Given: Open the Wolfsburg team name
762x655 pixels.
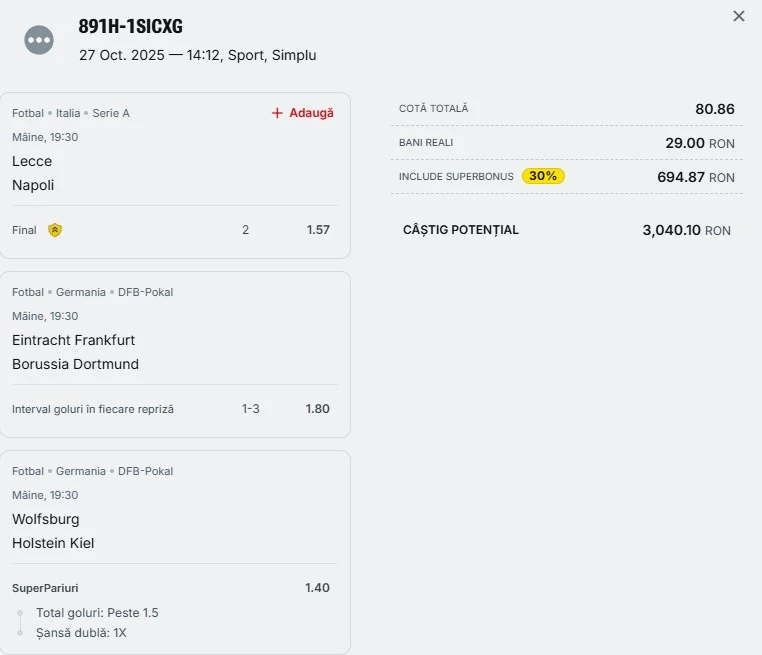Looking at the screenshot, I should [x=45, y=519].
